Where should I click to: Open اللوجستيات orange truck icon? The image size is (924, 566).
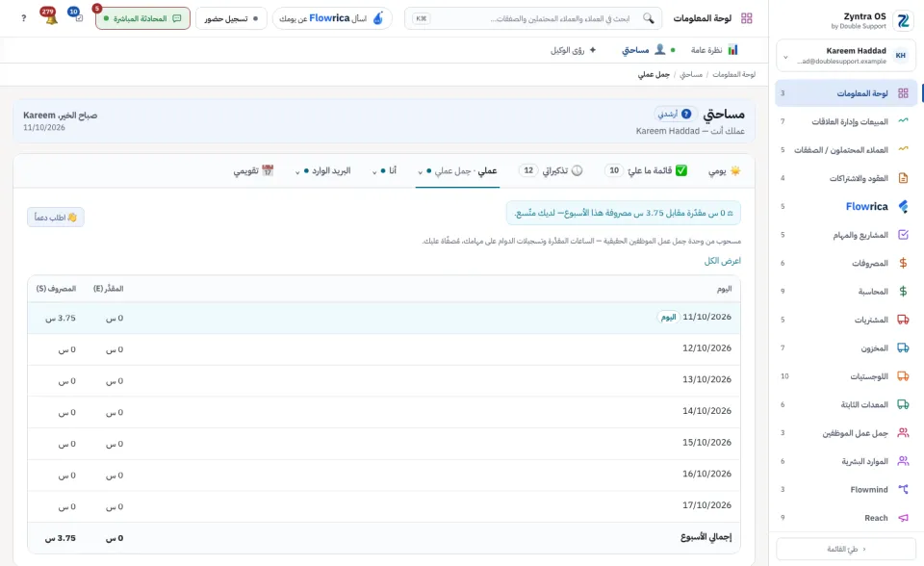[903, 375]
